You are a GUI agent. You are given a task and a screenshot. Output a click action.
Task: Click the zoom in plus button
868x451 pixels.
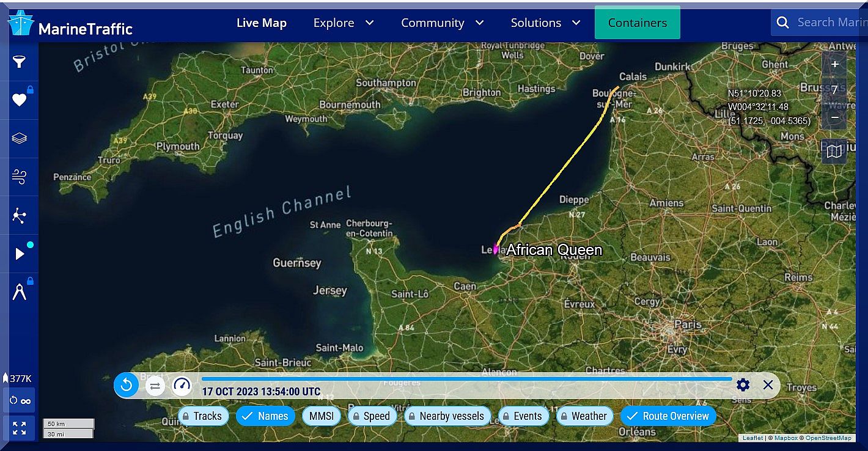pyautogui.click(x=834, y=64)
